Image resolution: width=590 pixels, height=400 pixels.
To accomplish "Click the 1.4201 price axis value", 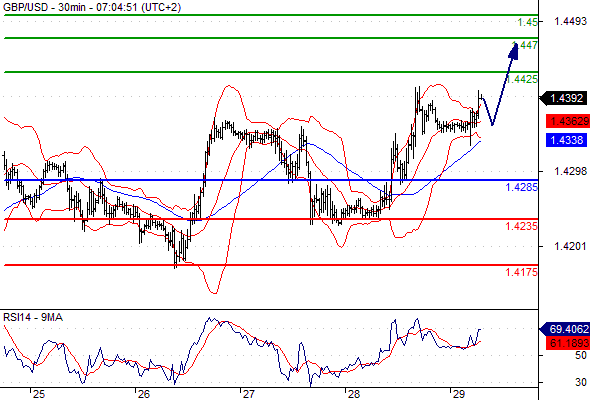I will [x=570, y=246].
